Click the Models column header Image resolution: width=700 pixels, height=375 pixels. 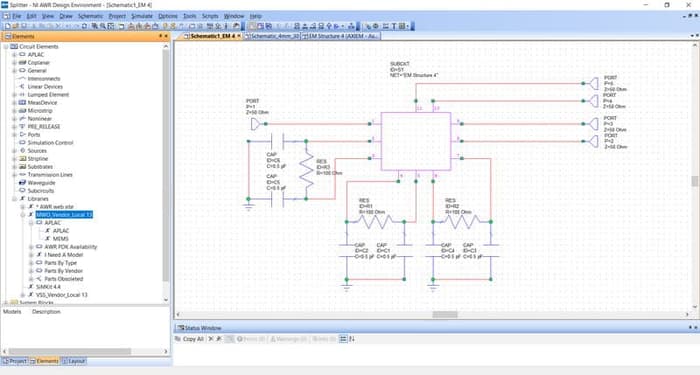click(x=12, y=312)
